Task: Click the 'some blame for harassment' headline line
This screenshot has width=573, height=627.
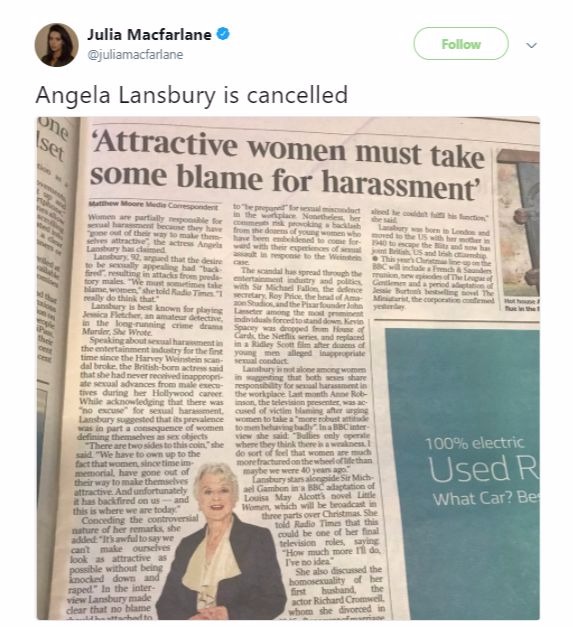Action: pyautogui.click(x=285, y=182)
